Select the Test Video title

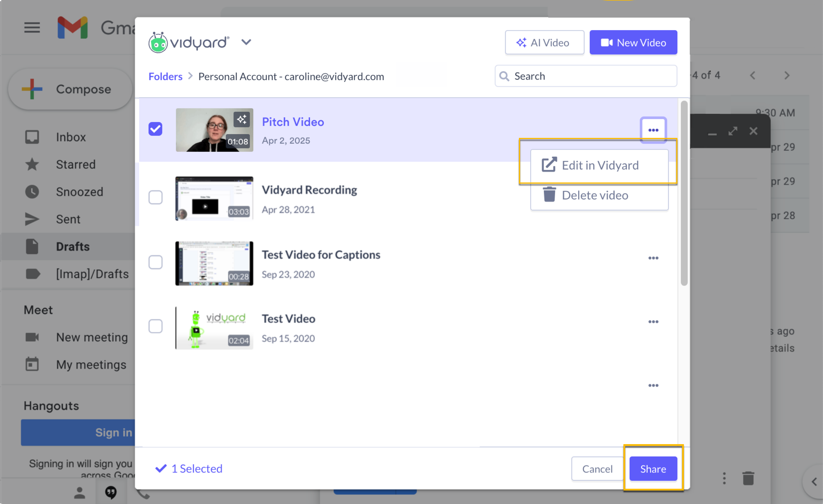coord(288,319)
